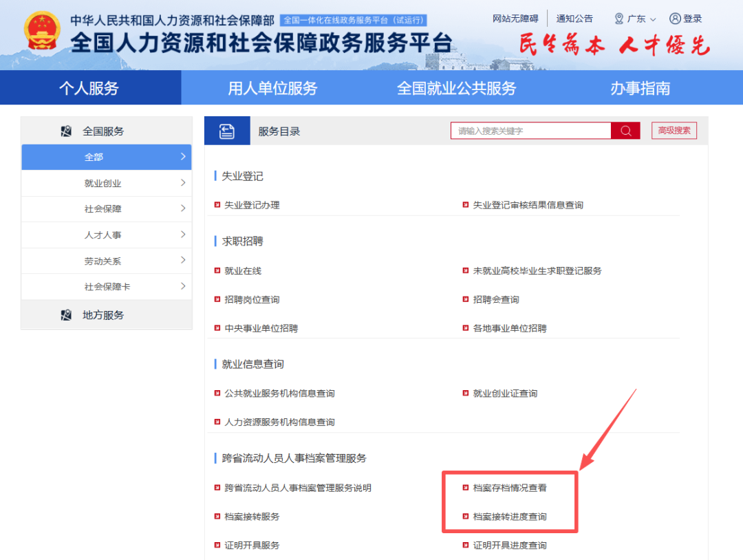
Task: Select 人才人事 category in sidebar
Action: [x=107, y=235]
